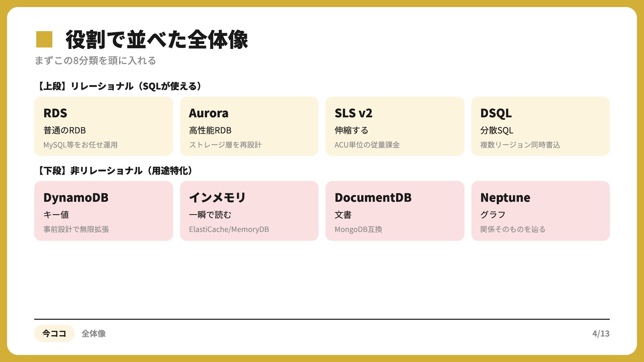The width and height of the screenshot is (644, 362).
Task: Select the DocumentDB card title
Action: [x=373, y=197]
